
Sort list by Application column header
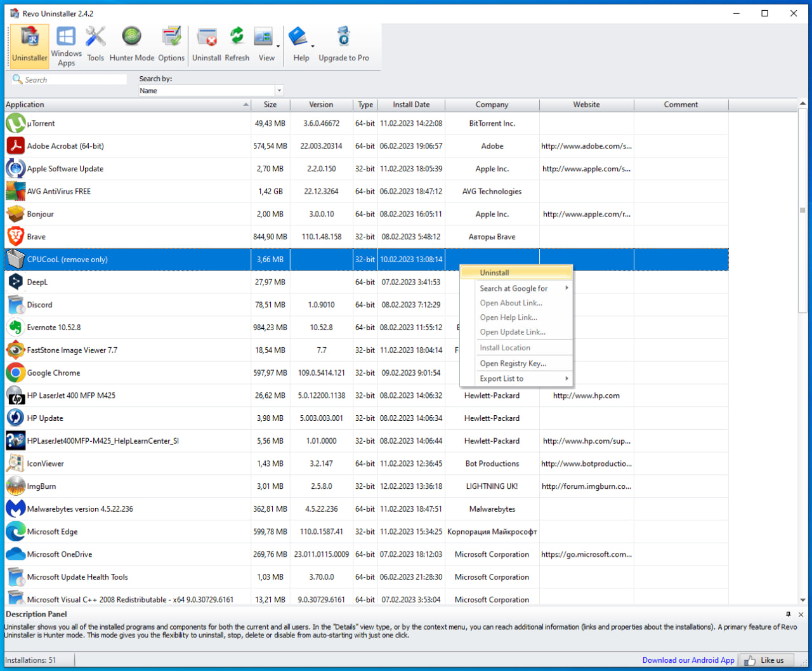click(127, 105)
